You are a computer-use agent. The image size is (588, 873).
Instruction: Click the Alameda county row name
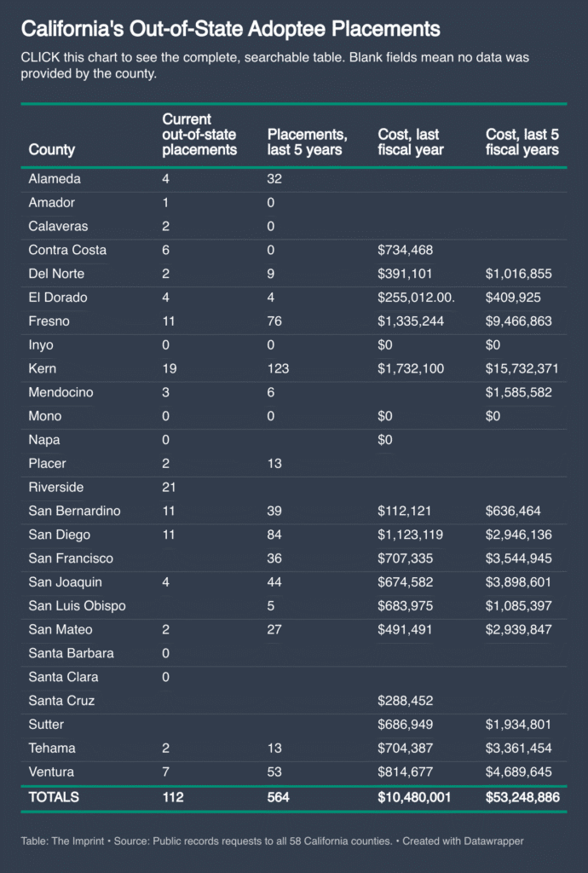coord(55,180)
